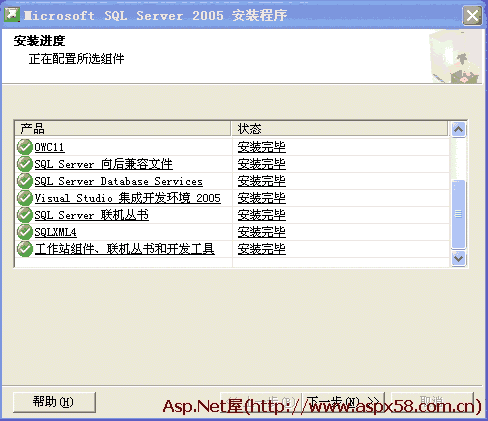Click the 产品 column header
488x421 pixels.
[123, 129]
